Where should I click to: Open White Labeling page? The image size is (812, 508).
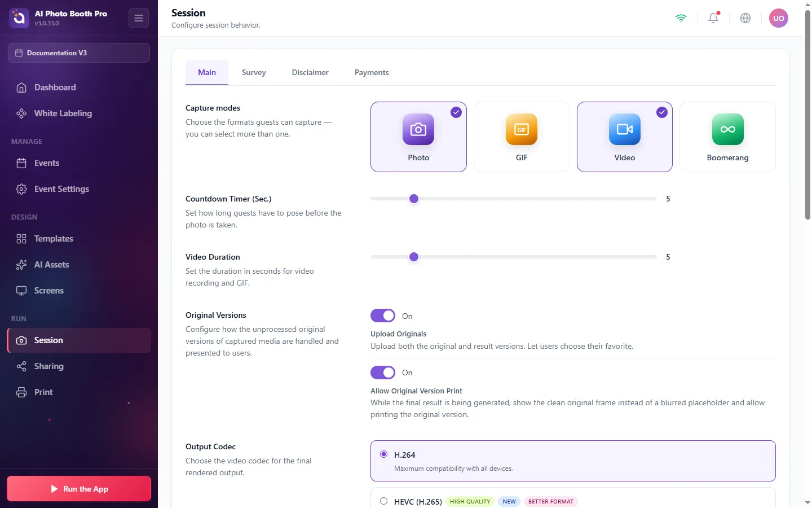coord(79,113)
